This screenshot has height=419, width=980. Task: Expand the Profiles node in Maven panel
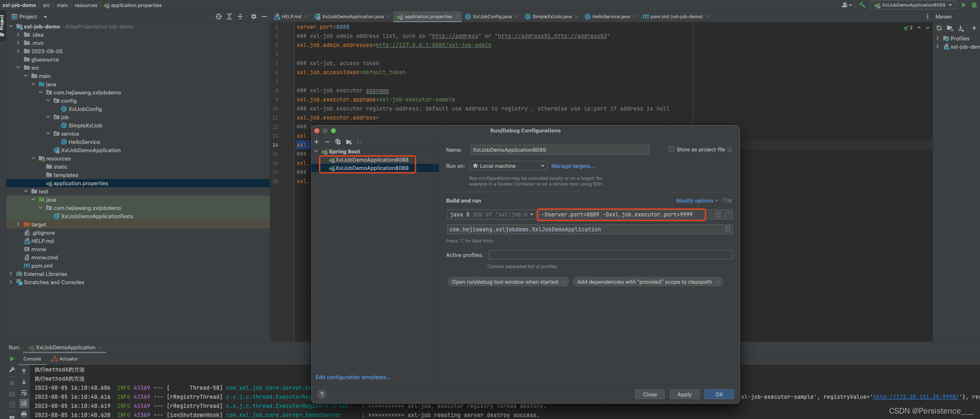[x=937, y=38]
